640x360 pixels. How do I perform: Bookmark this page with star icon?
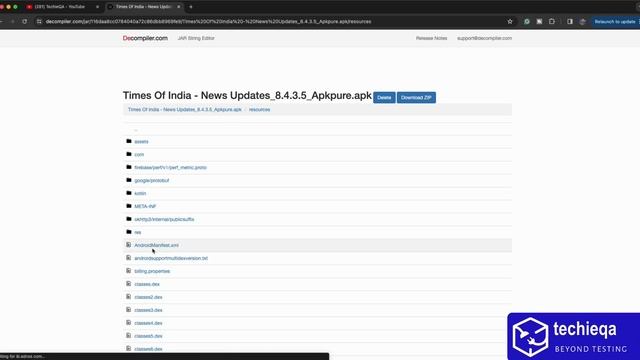(510, 22)
